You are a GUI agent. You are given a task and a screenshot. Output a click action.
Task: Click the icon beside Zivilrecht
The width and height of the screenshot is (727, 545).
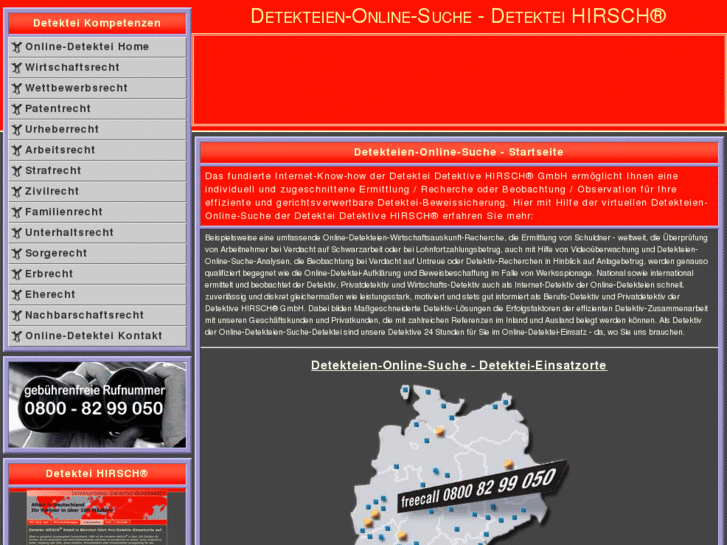[x=17, y=192]
